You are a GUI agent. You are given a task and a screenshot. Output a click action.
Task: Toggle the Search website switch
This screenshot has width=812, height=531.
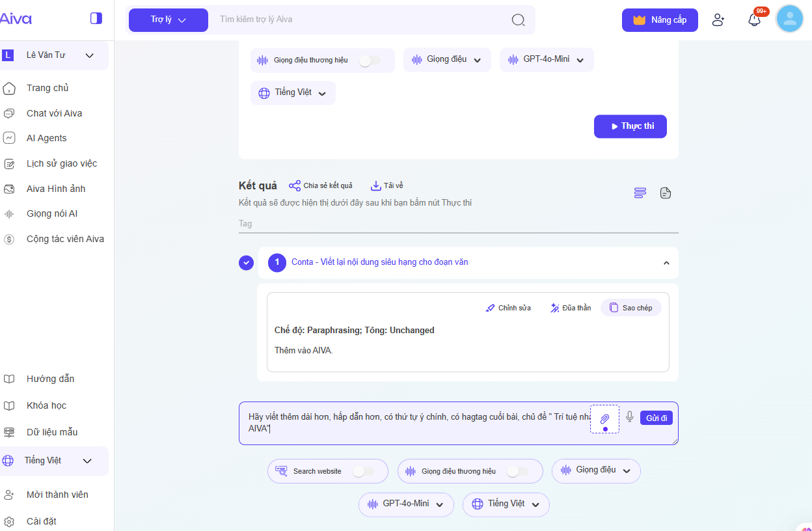pyautogui.click(x=363, y=471)
